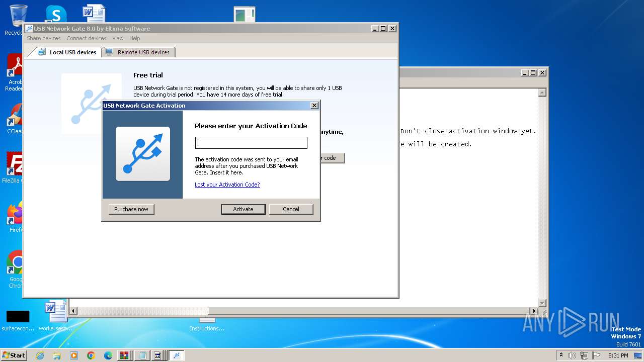644x362 pixels.
Task: Open Action Center flag icon in tray
Action: [x=596, y=355]
